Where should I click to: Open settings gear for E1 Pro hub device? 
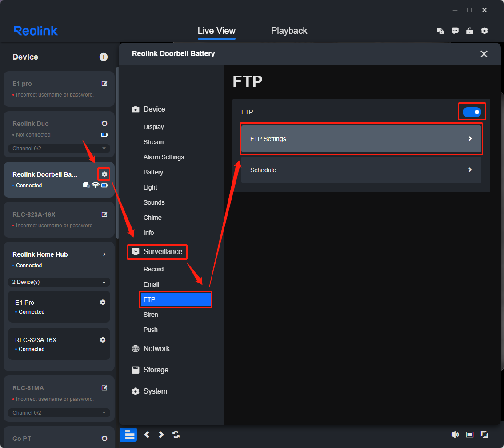(103, 302)
